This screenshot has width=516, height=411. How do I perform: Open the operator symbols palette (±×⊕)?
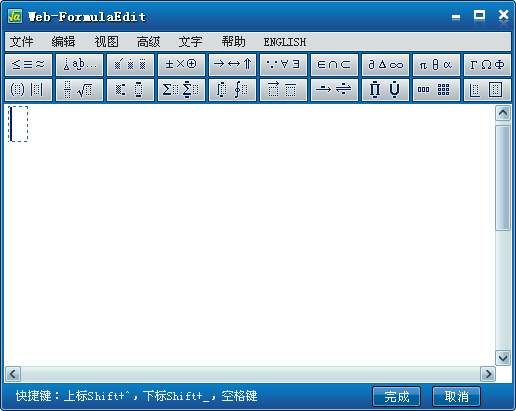[181, 64]
